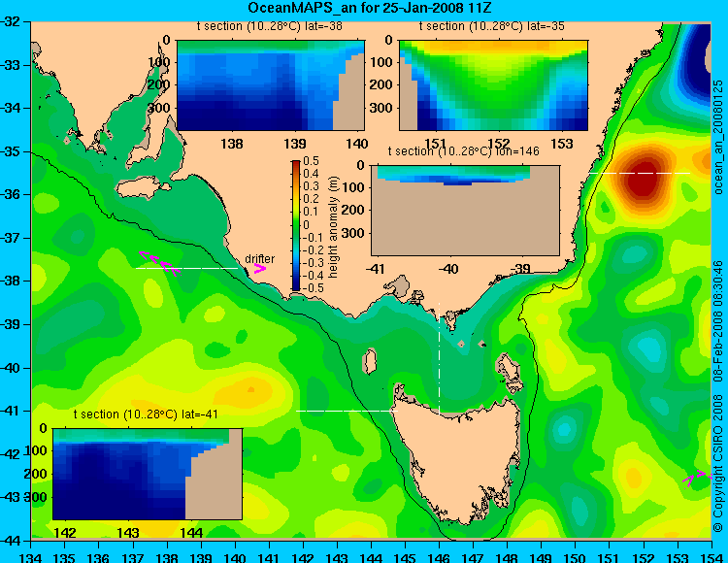Open the lat=-38 temperature section inset plot
This screenshot has height=563, width=728.
click(x=271, y=85)
